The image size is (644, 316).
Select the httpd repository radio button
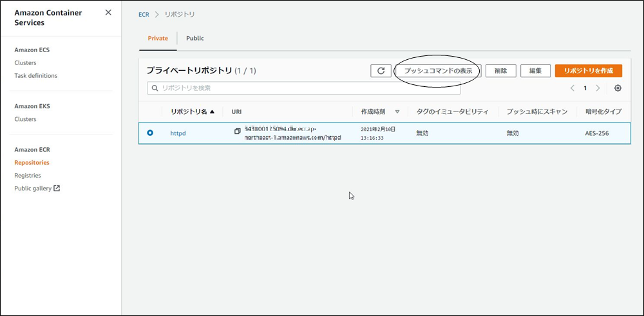coord(150,133)
